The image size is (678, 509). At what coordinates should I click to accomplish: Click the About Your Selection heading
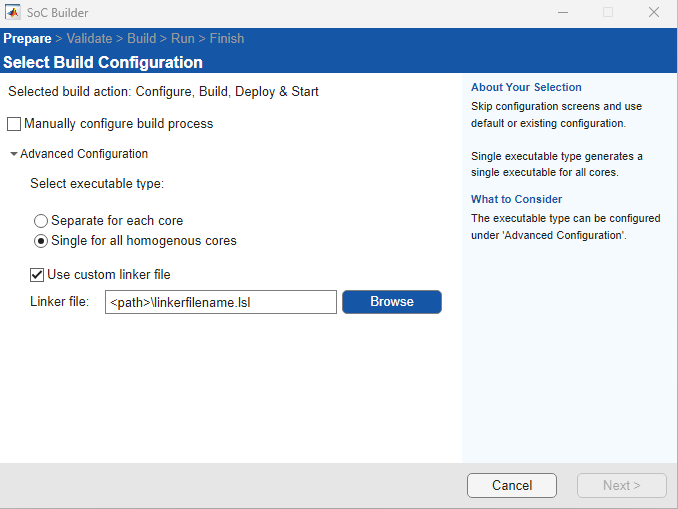[x=526, y=87]
